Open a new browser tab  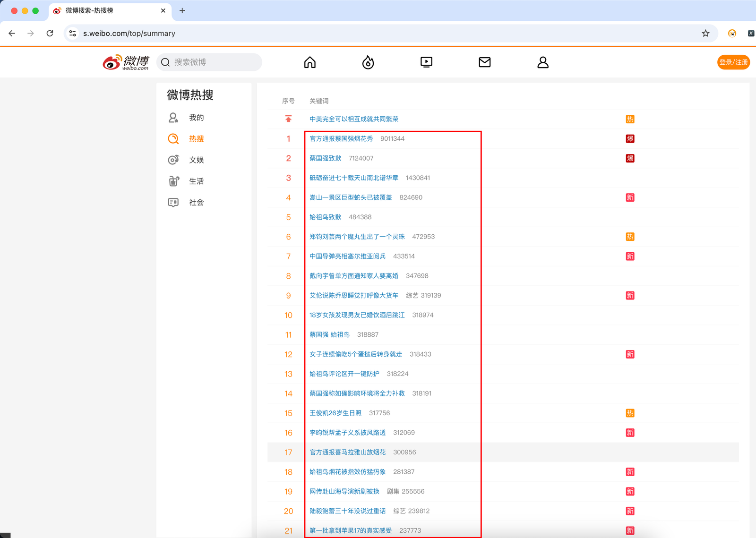pos(182,11)
